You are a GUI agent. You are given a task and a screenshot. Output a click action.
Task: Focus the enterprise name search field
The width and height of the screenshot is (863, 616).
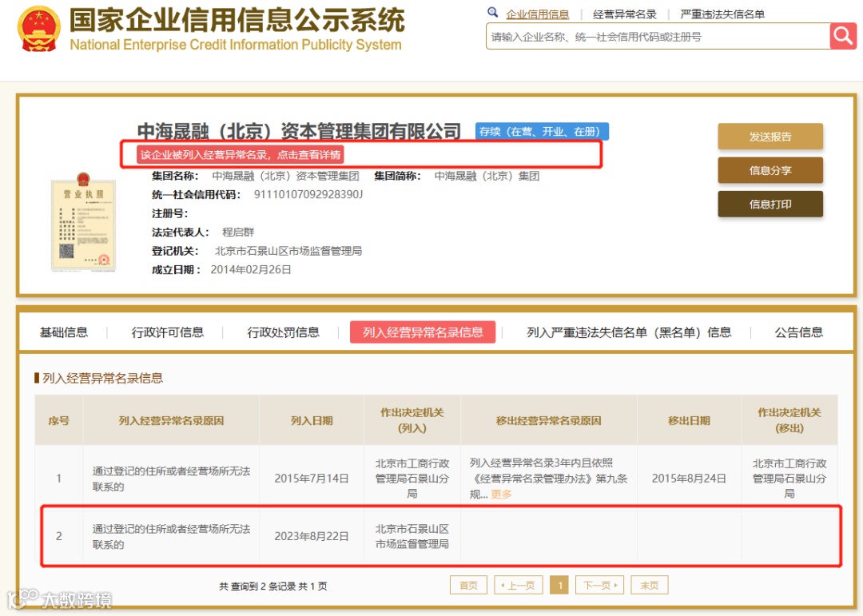tap(658, 37)
